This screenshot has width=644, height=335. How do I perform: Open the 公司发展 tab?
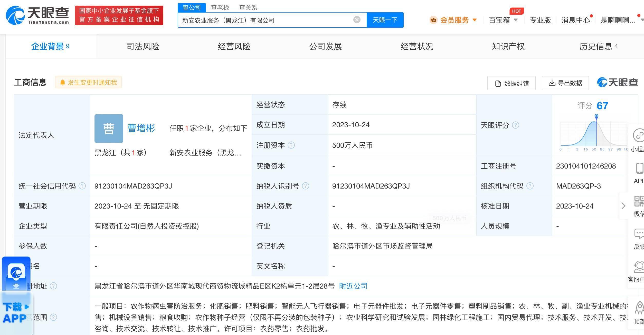pyautogui.click(x=326, y=46)
